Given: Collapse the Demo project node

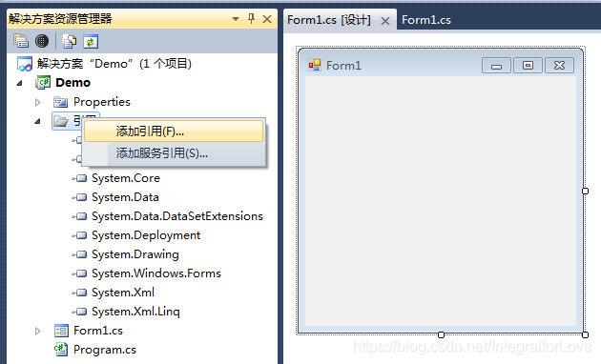Looking at the screenshot, I should tap(19, 83).
